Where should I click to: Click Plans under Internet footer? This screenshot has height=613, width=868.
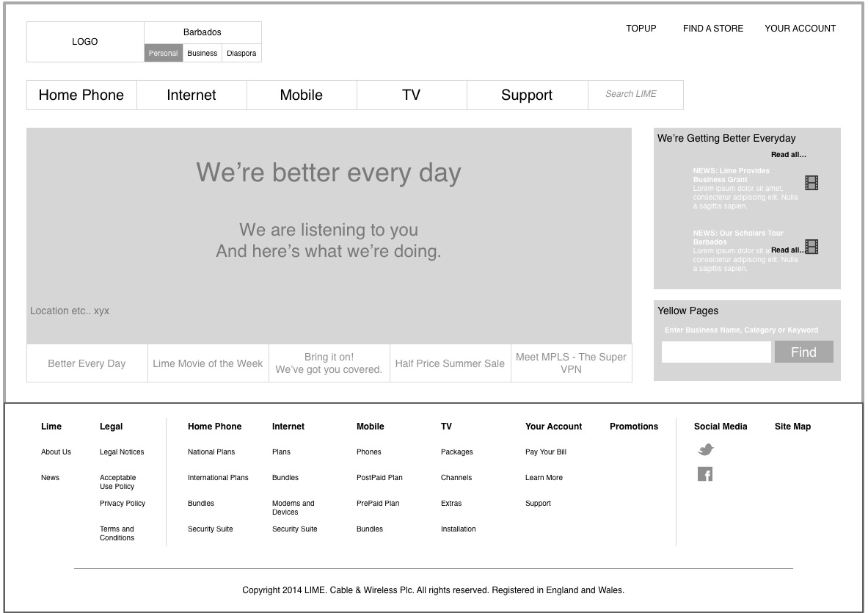click(x=281, y=452)
